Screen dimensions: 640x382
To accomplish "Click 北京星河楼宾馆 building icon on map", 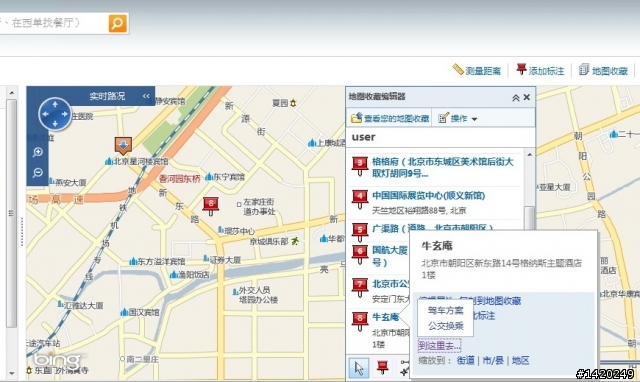I will click(x=109, y=161).
